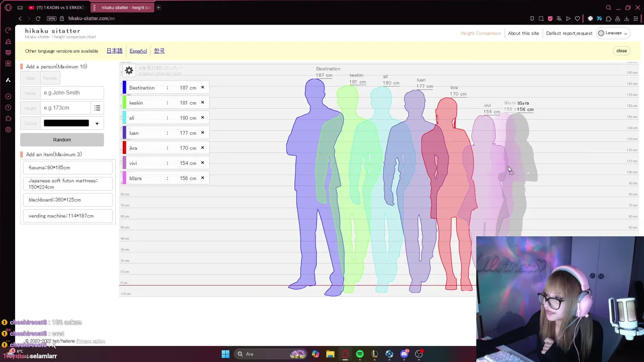Close the language versions banner
Viewport: 644px width, 362px height.
(621, 51)
